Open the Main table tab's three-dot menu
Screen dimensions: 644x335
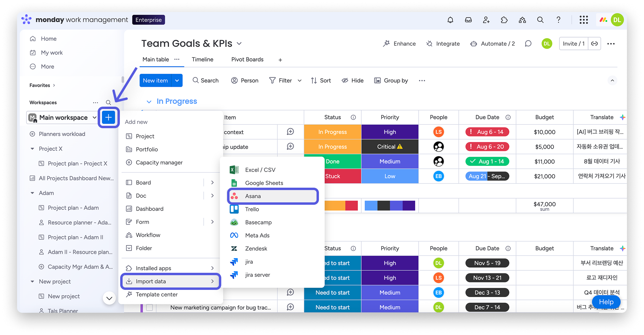click(x=177, y=59)
